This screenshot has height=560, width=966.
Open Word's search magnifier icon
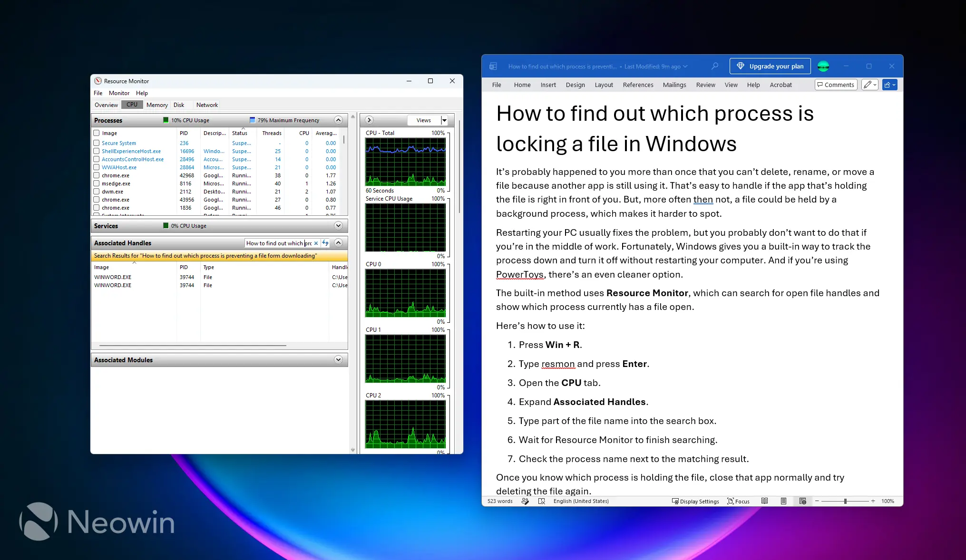714,66
